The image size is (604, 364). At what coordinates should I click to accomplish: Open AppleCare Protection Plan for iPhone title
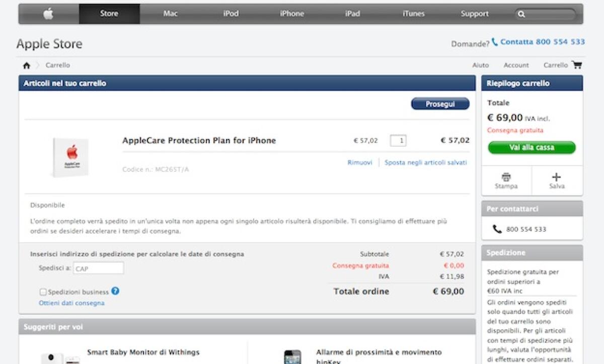tap(199, 140)
